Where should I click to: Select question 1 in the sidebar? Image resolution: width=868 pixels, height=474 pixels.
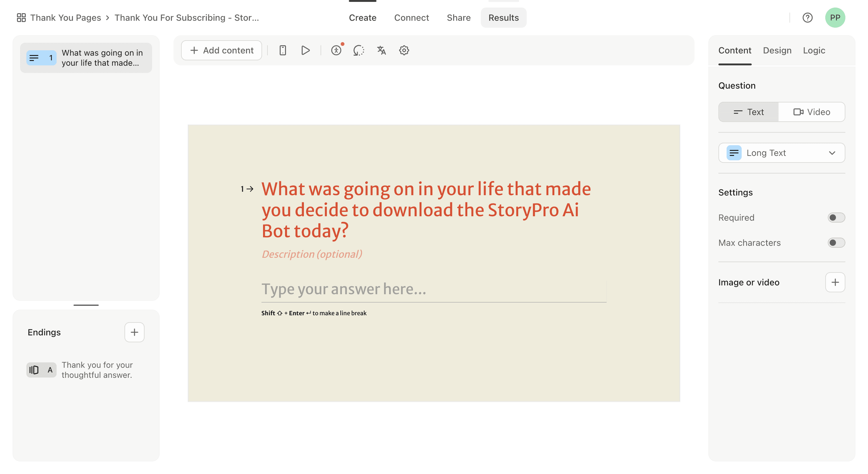86,58
